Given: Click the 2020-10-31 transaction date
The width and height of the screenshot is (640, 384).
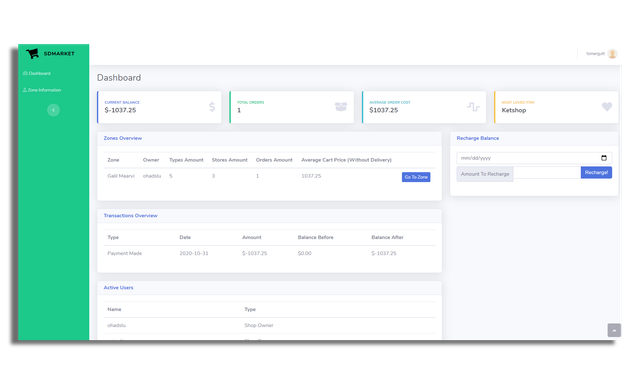Looking at the screenshot, I should coord(194,253).
